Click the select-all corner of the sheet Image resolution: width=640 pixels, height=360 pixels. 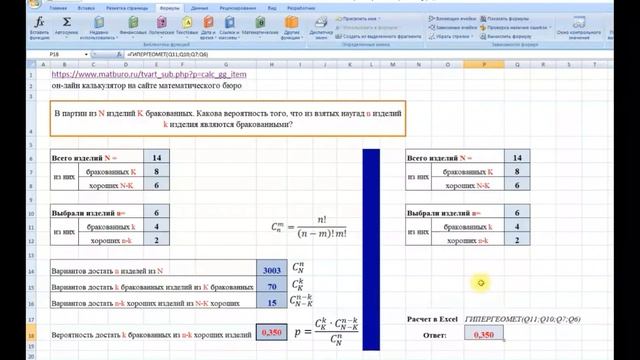point(31,64)
